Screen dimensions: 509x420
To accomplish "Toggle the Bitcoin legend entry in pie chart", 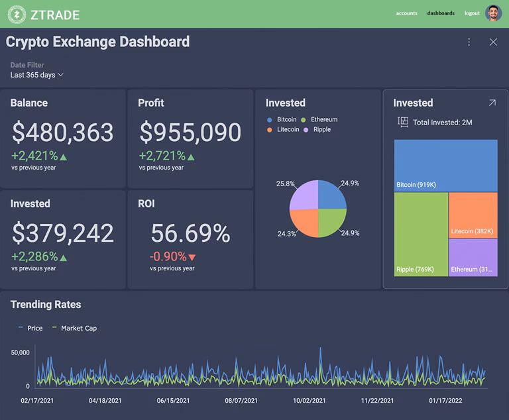I will click(x=282, y=119).
